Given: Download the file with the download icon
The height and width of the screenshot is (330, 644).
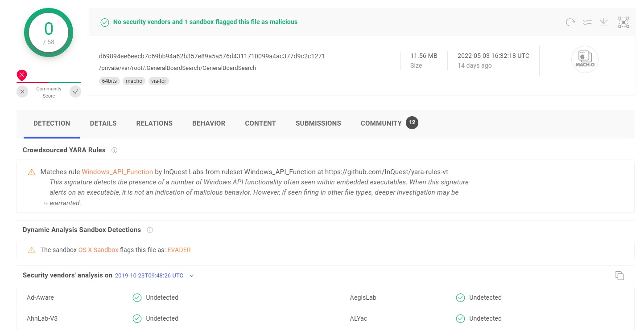Looking at the screenshot, I should point(604,22).
